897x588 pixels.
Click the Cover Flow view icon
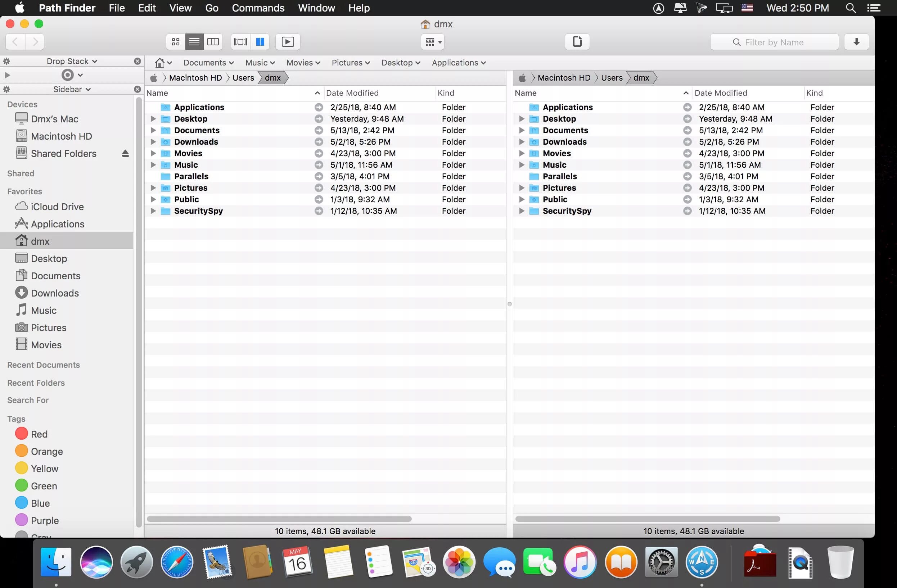click(x=240, y=42)
